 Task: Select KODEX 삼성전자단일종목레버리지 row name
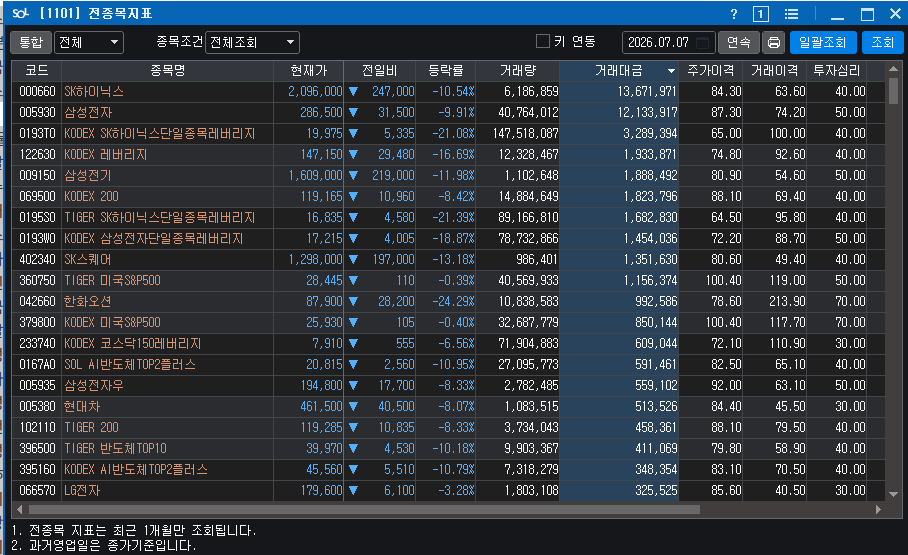153,239
